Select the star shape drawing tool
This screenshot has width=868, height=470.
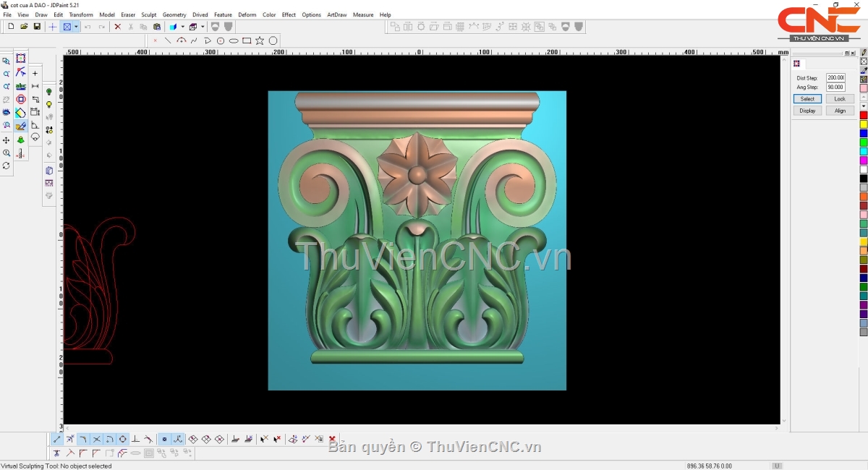point(260,40)
